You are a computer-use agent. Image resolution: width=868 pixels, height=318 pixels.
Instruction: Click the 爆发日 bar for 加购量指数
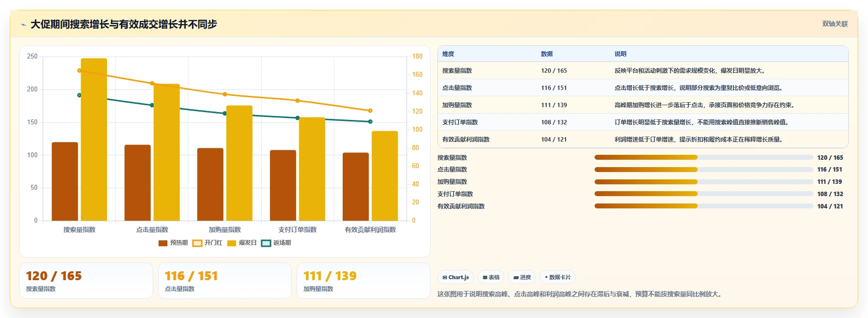[x=240, y=163]
